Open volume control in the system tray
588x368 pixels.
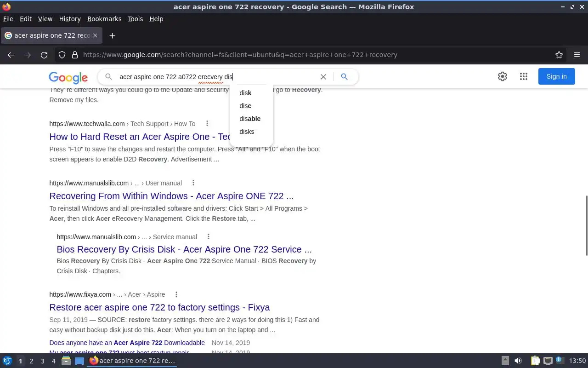point(518,361)
